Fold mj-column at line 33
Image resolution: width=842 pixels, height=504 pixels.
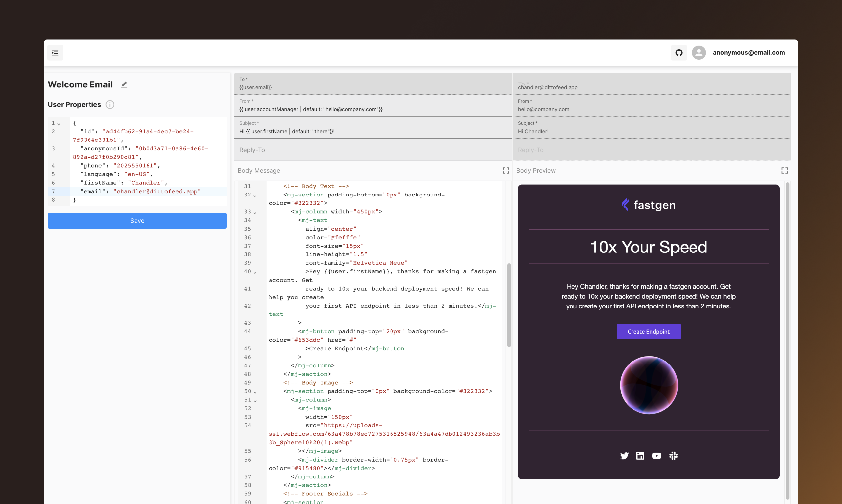(x=255, y=213)
